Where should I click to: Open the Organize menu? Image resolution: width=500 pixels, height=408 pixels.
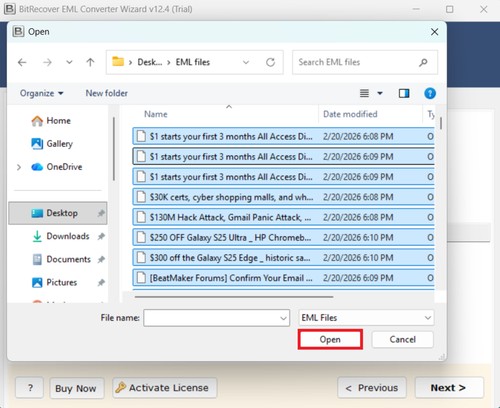click(x=41, y=93)
